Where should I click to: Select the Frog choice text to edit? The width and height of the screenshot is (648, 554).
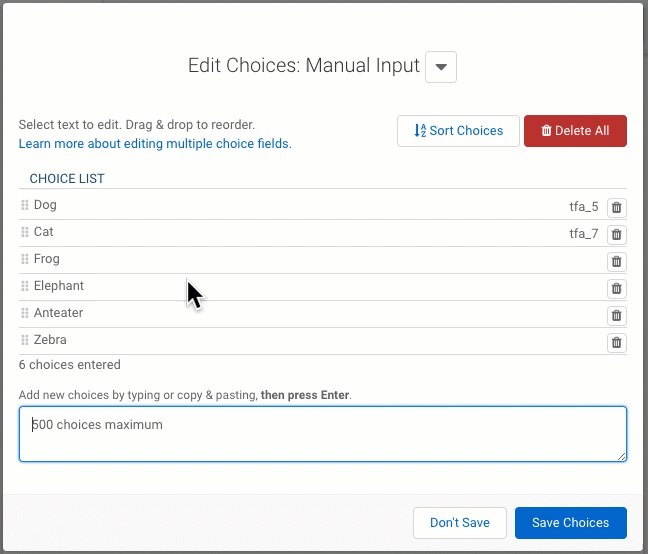(x=47, y=259)
